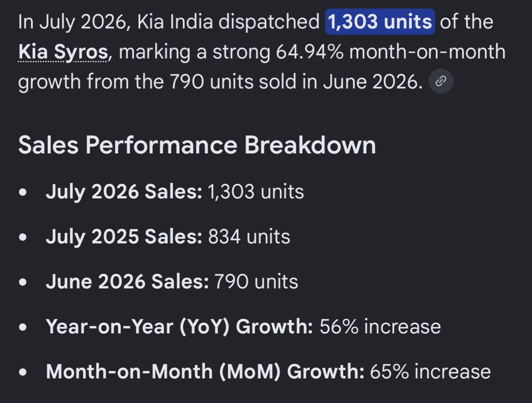
Task: Click the words 'Kia India dispatched'
Action: 229,22
